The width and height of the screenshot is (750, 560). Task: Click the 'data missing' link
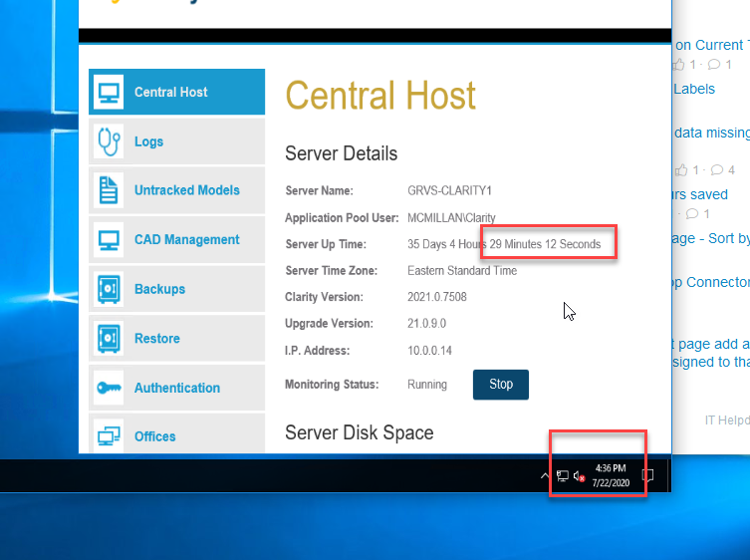(x=711, y=133)
